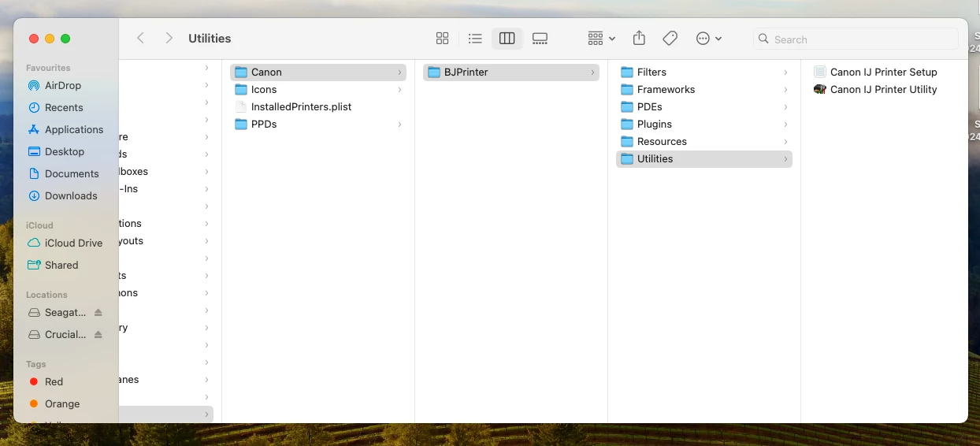Select the PPDs folder
980x446 pixels.
pos(318,124)
